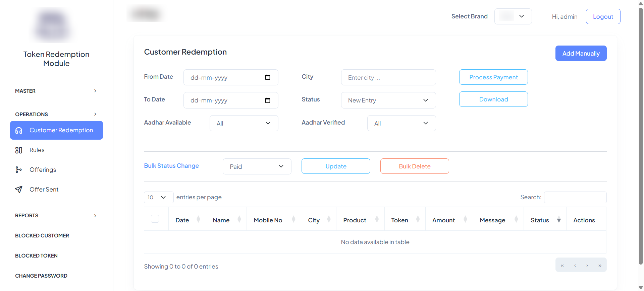Sort table by Mobile No arrows
The width and height of the screenshot is (644, 291).
pos(293,219)
